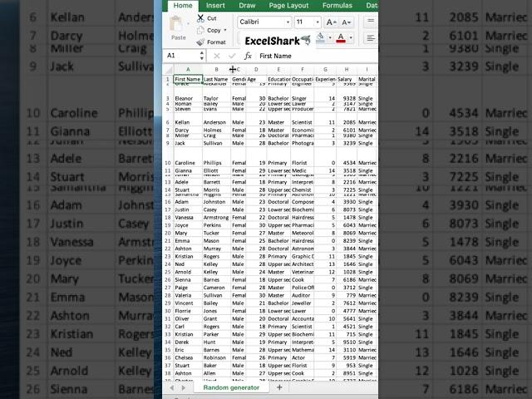The width and height of the screenshot is (532, 399).
Task: Select column F header
Action: [303, 70]
